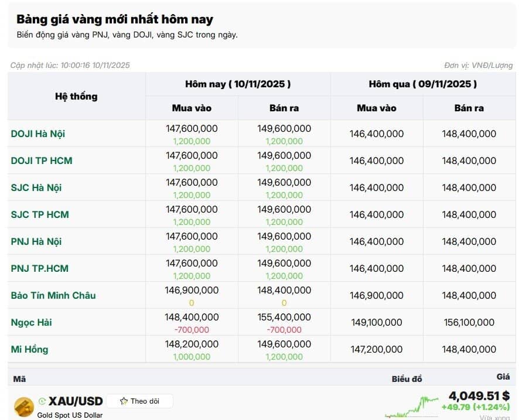The height and width of the screenshot is (420, 519).
Task: Open the DOJI TP HCM link
Action: pyautogui.click(x=42, y=161)
